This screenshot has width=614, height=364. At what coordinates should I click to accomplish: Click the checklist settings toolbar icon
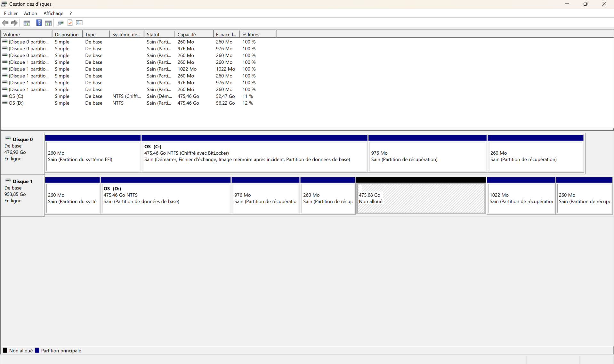tap(79, 23)
